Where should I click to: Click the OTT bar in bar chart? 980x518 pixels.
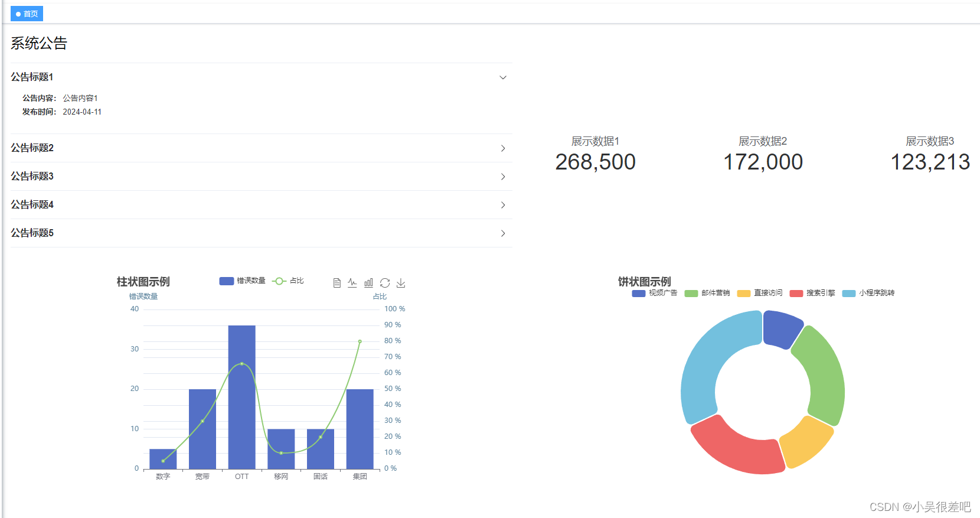(242, 397)
